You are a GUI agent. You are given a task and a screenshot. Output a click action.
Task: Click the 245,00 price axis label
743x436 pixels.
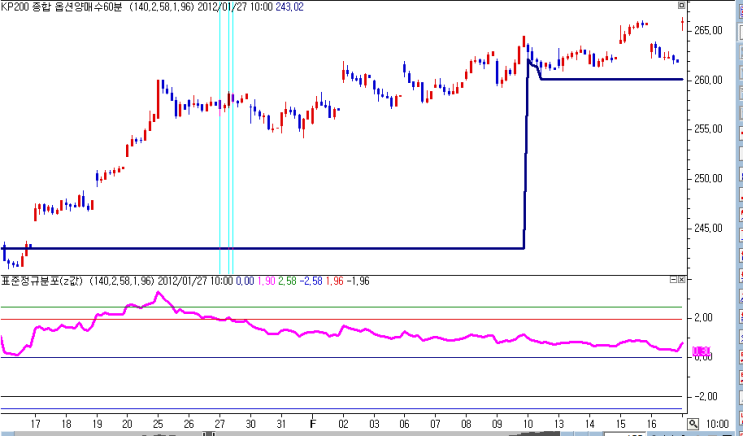click(708, 228)
